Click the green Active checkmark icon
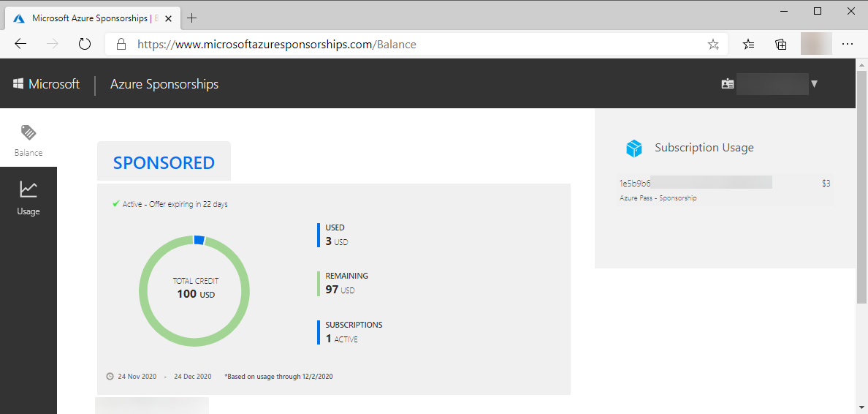 click(115, 203)
